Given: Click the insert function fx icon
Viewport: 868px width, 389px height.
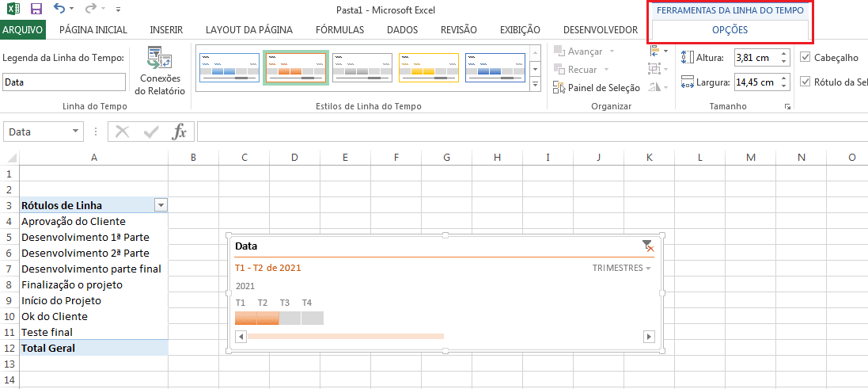Looking at the screenshot, I should point(180,132).
